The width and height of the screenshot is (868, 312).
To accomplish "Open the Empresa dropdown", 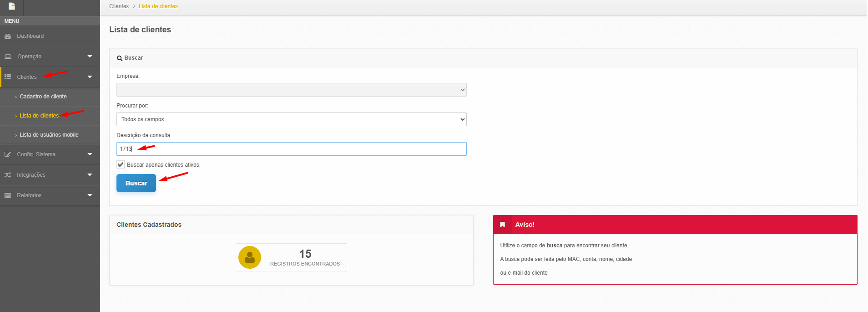I will 291,90.
